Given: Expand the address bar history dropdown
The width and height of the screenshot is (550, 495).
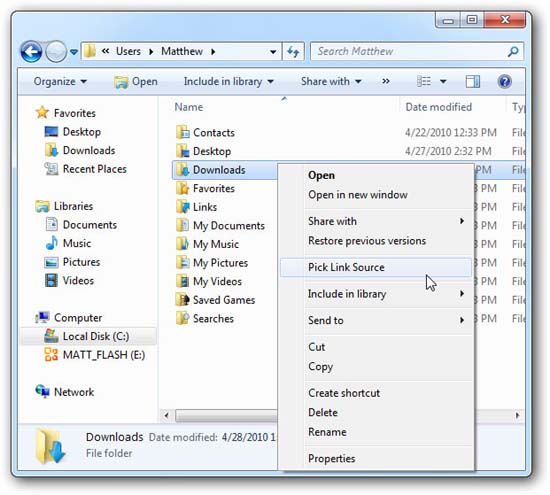Looking at the screenshot, I should pyautogui.click(x=273, y=52).
